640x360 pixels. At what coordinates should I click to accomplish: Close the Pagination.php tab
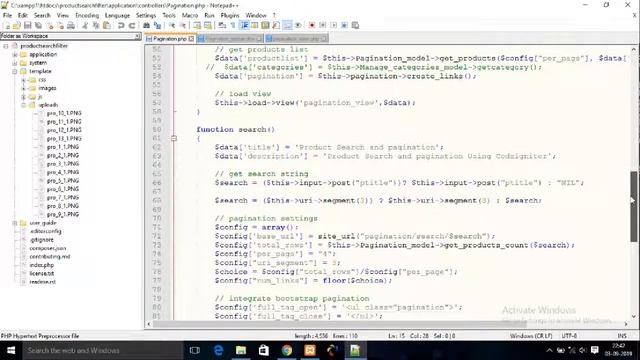click(191, 39)
